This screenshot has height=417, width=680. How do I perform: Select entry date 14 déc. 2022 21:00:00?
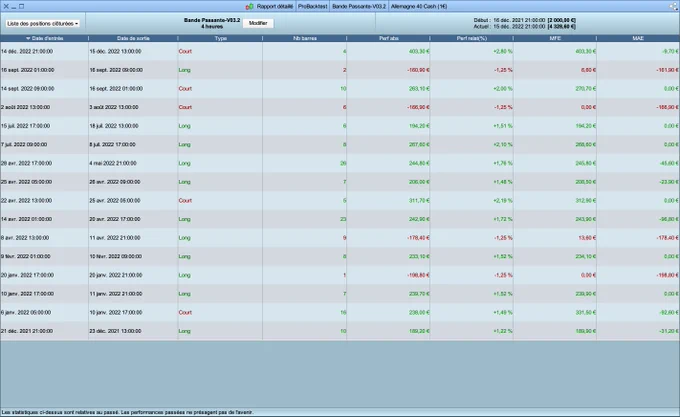coord(27,52)
